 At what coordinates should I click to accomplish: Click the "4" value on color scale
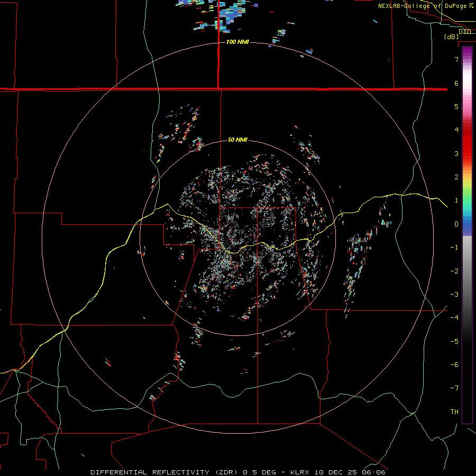[456, 130]
